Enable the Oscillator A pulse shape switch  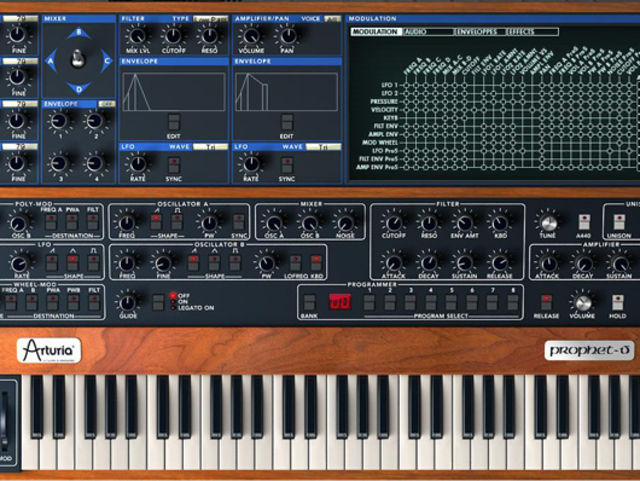point(177,222)
